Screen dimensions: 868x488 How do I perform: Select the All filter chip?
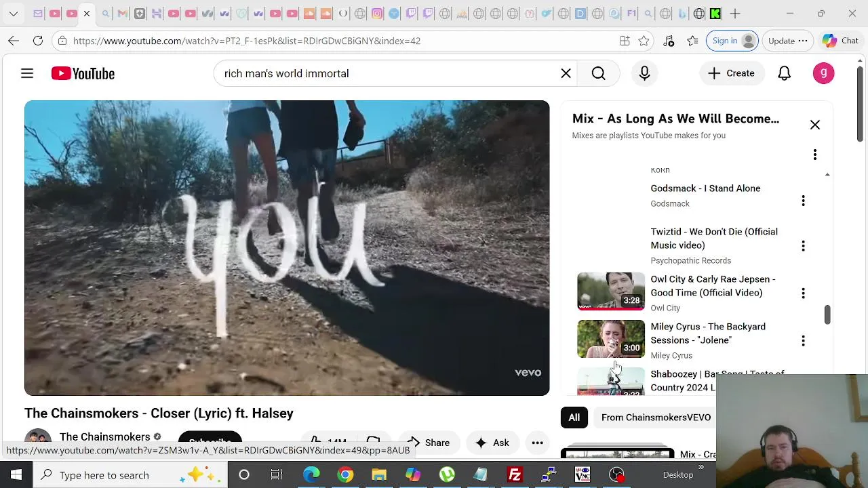click(574, 418)
